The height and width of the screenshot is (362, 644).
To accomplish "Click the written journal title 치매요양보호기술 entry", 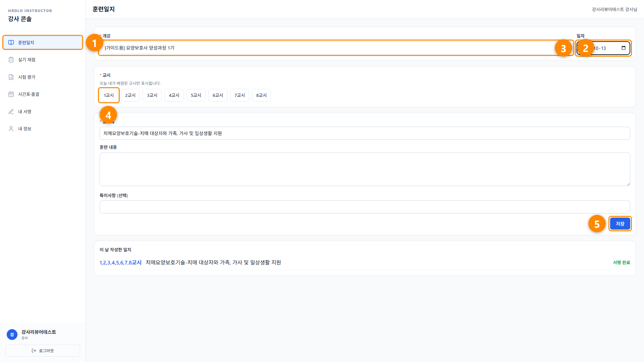I will [x=213, y=262].
